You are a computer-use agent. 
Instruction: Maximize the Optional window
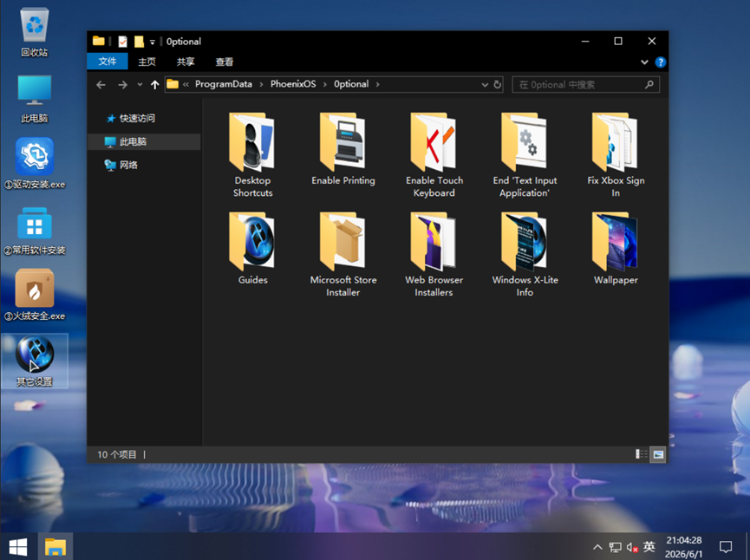coord(618,42)
